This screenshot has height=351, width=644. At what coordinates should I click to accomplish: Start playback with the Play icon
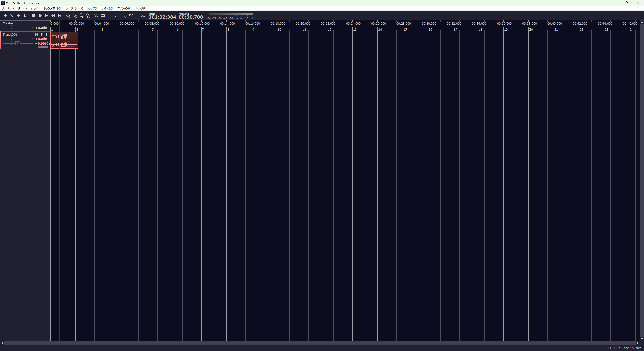[x=46, y=16]
